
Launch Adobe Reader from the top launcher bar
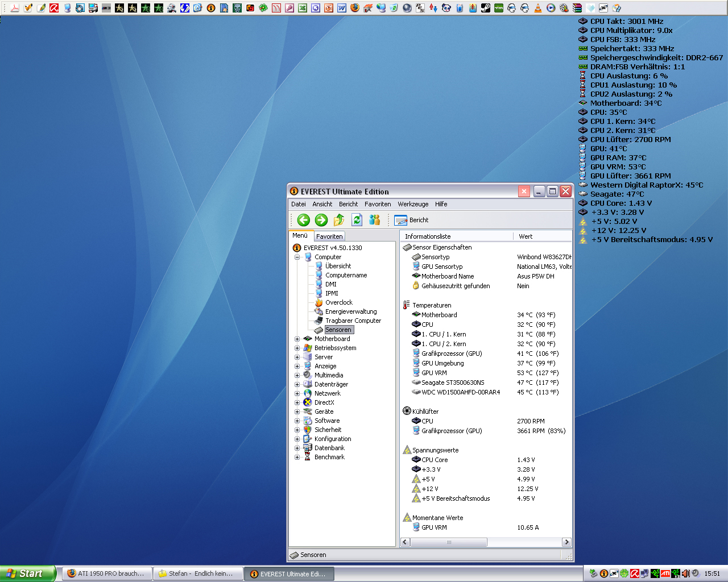(x=14, y=8)
